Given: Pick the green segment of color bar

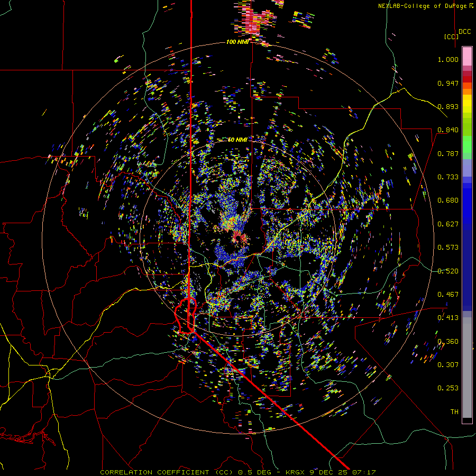Looking at the screenshot, I should click(467, 144).
